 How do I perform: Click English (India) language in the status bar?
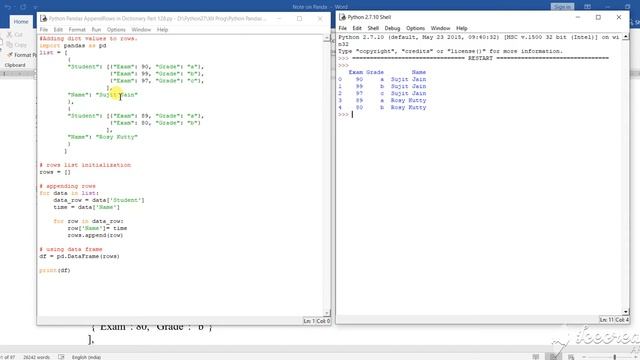86,357
